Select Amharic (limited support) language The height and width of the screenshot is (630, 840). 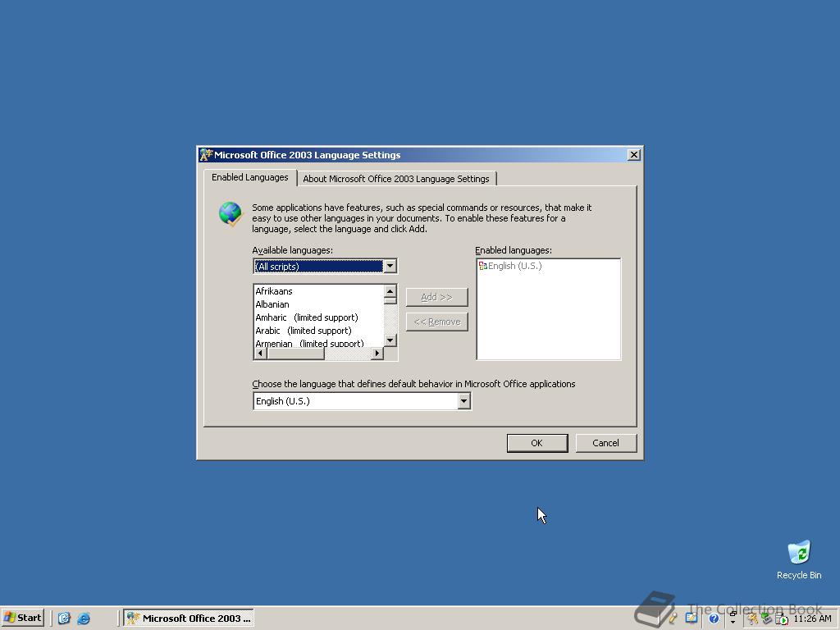(x=319, y=317)
